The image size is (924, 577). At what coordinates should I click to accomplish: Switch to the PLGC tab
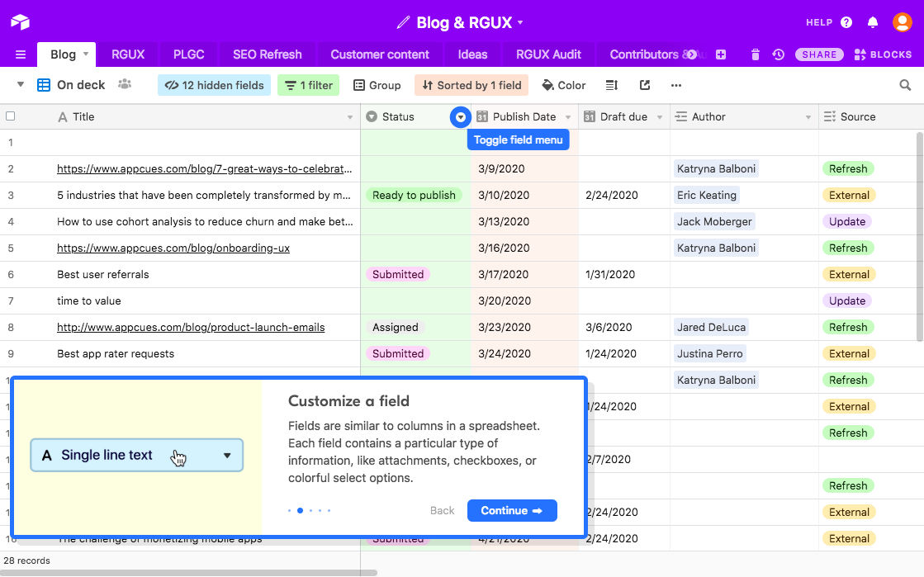coord(188,54)
